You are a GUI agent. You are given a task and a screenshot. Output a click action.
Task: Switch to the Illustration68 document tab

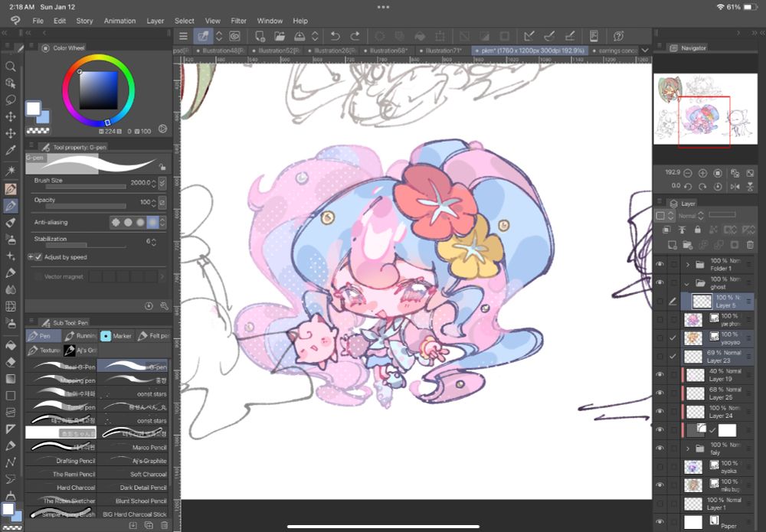(388, 51)
